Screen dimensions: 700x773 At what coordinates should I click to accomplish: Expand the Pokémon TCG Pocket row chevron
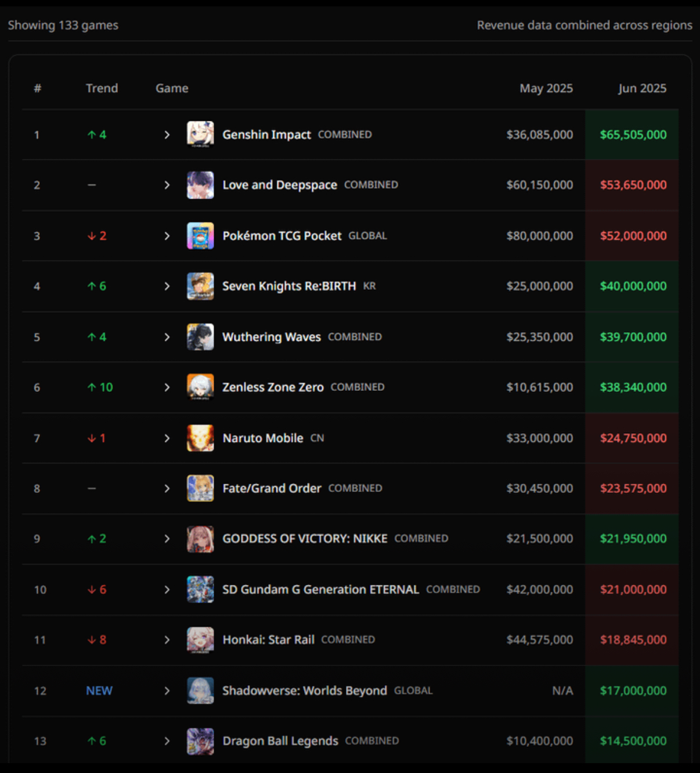[167, 236]
